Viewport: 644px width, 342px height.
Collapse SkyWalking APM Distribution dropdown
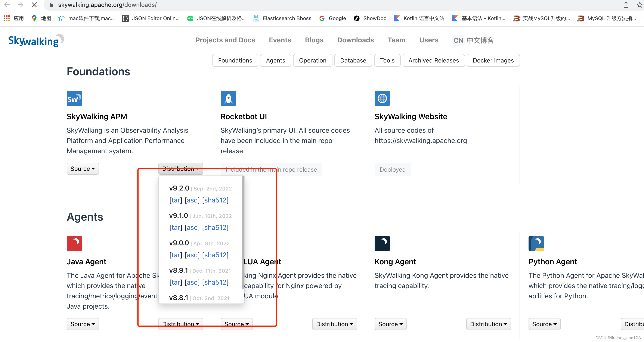tap(180, 169)
